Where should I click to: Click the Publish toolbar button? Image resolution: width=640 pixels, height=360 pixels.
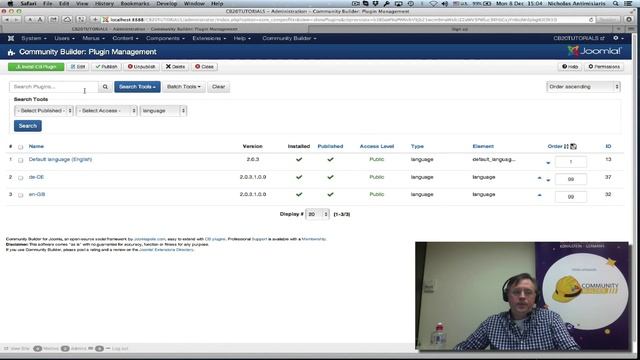(x=106, y=67)
